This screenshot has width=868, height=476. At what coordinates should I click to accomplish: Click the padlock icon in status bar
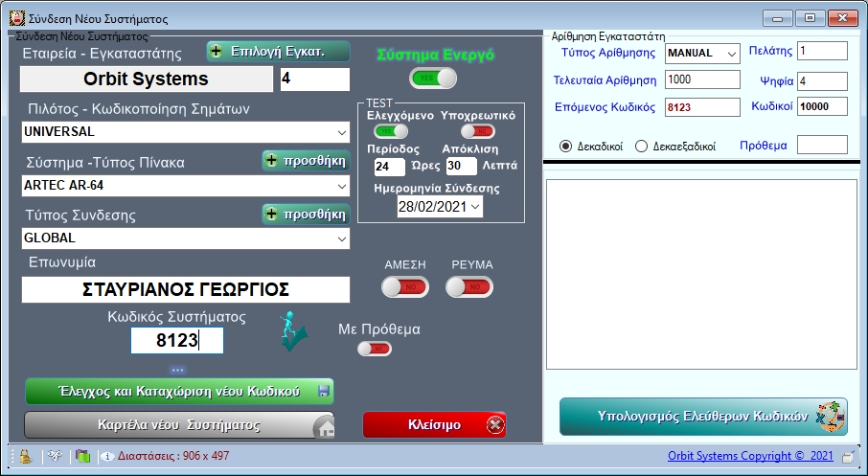coord(25,457)
